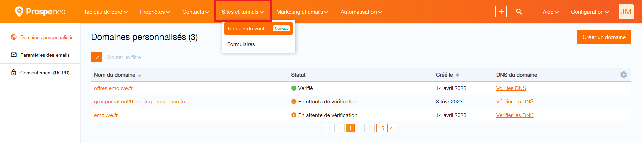
Task: Click the lock icon beside Consentement (RGPD)
Action: point(14,72)
